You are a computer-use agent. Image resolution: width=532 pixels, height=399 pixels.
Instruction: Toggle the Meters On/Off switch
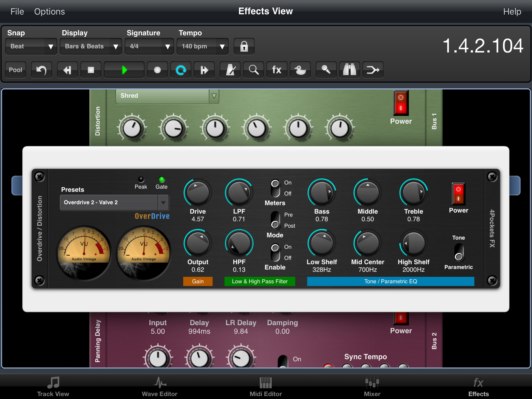(275, 188)
